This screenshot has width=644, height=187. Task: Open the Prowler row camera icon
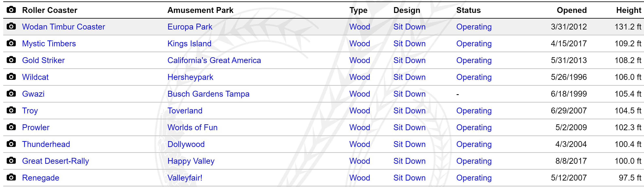[11, 127]
